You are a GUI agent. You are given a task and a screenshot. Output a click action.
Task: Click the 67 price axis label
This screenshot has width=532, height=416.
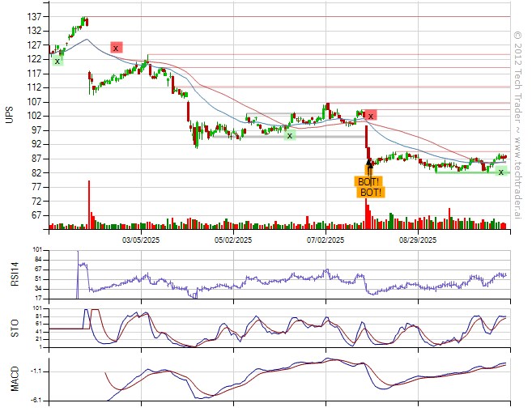coord(37,215)
